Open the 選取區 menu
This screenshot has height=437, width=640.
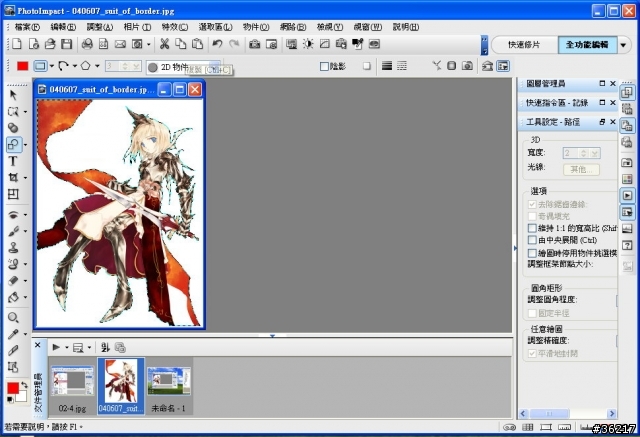coord(216,27)
